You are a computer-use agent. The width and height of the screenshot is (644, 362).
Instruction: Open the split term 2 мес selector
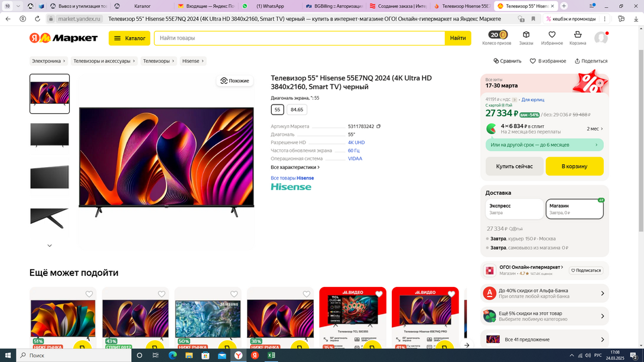595,129
